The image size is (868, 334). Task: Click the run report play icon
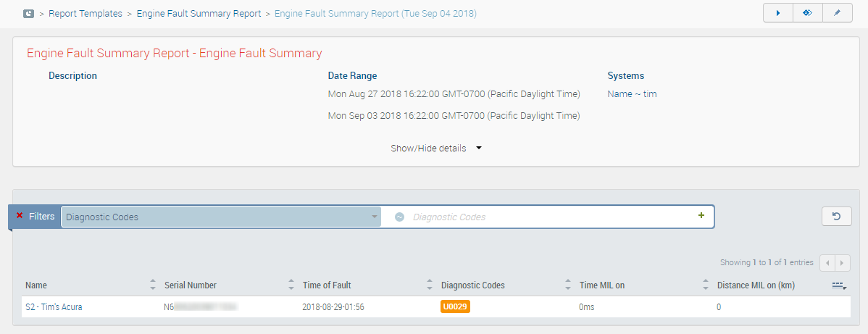click(777, 14)
